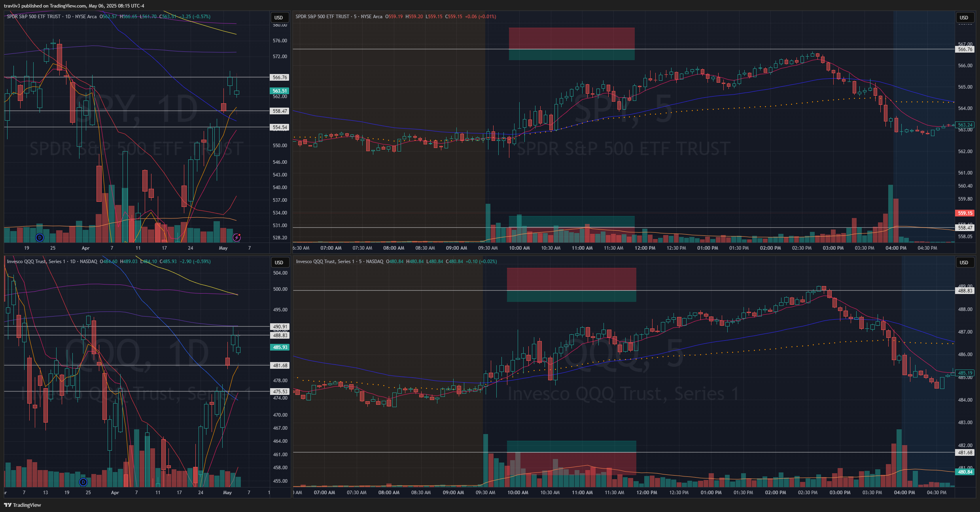Click the TradingView logo at the bottom left
Image resolution: width=980 pixels, height=512 pixels.
[23, 505]
